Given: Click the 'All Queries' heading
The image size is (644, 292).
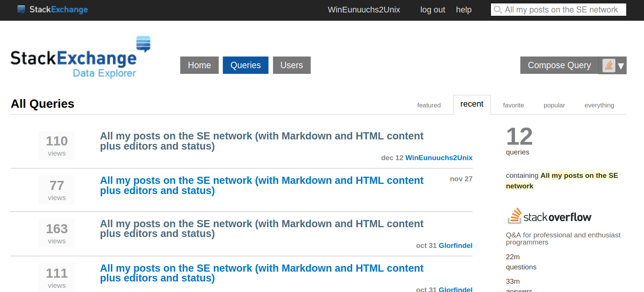Looking at the screenshot, I should point(43,104).
